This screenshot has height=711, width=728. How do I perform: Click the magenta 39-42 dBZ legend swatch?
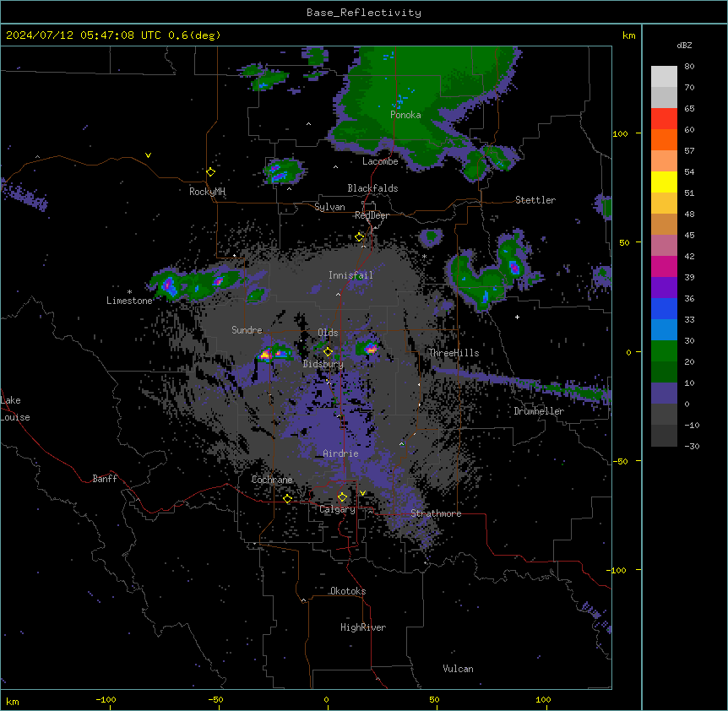click(664, 266)
